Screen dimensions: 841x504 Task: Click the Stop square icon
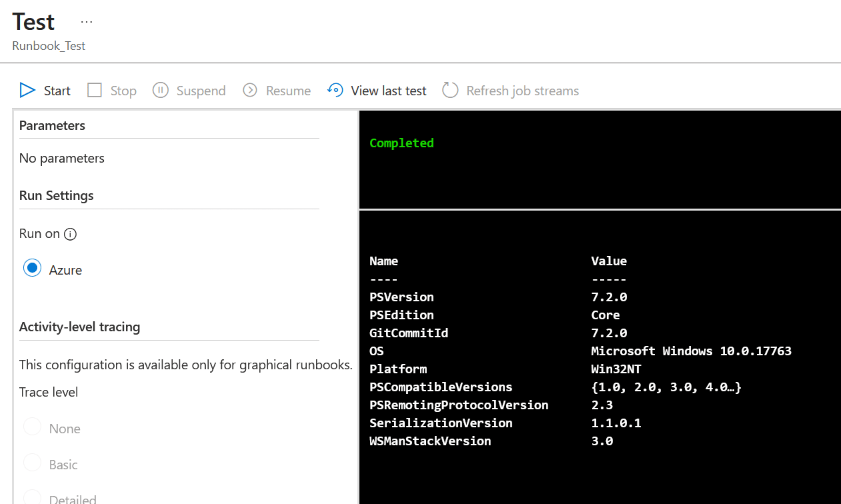tap(94, 90)
